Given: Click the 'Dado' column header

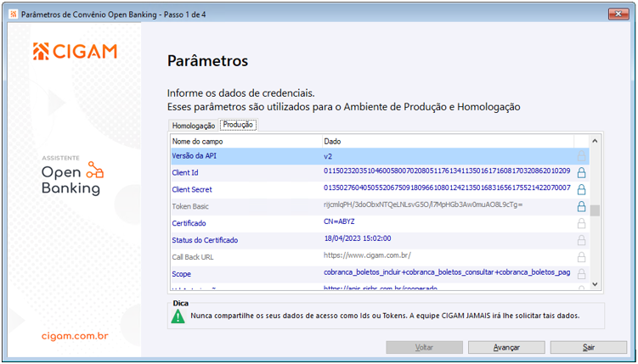Looking at the screenshot, I should click(448, 142).
